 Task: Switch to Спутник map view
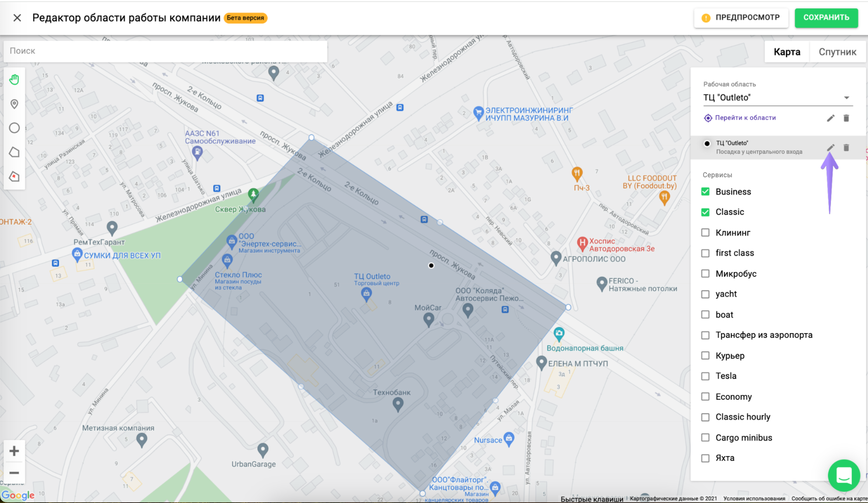click(x=837, y=52)
